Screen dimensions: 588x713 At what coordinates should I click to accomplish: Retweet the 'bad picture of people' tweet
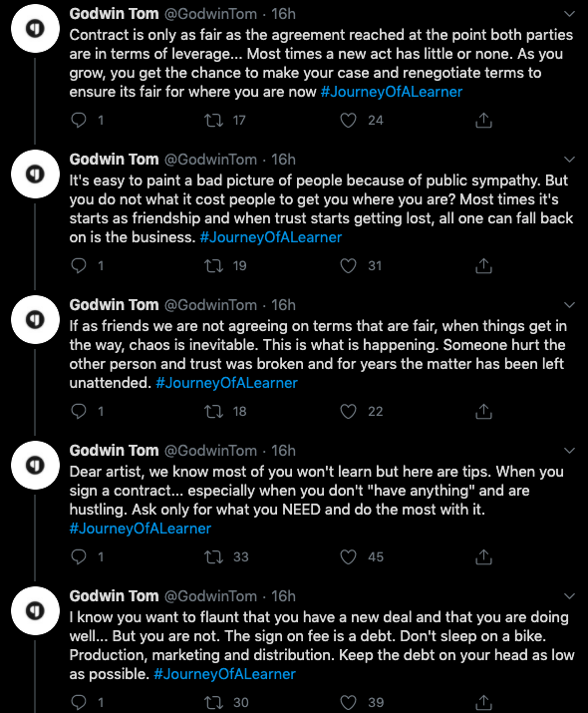[x=213, y=265]
